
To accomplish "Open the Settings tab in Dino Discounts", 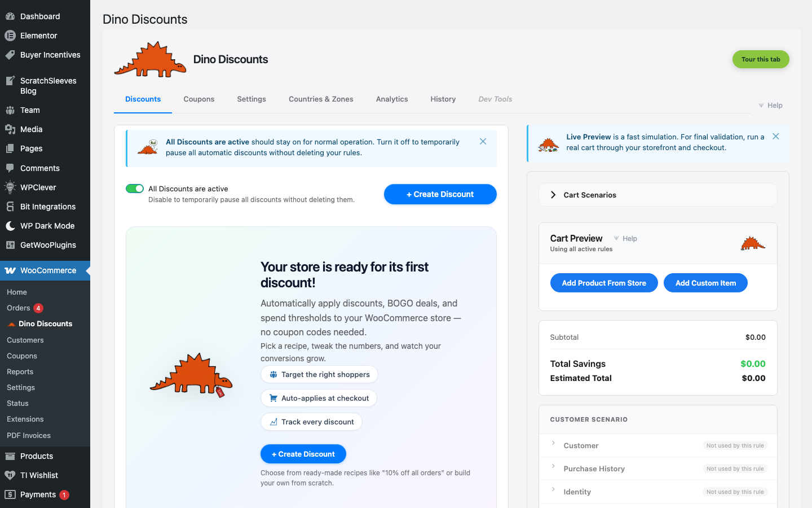I will point(251,99).
